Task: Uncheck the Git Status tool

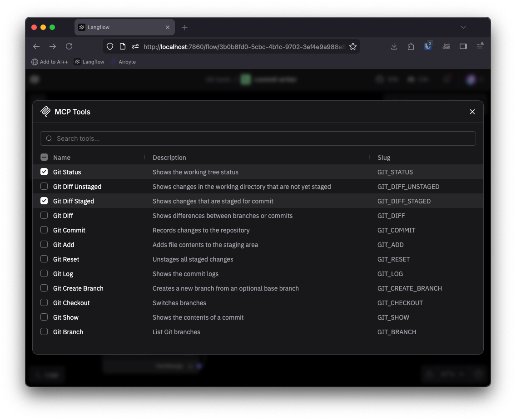Action: point(44,172)
